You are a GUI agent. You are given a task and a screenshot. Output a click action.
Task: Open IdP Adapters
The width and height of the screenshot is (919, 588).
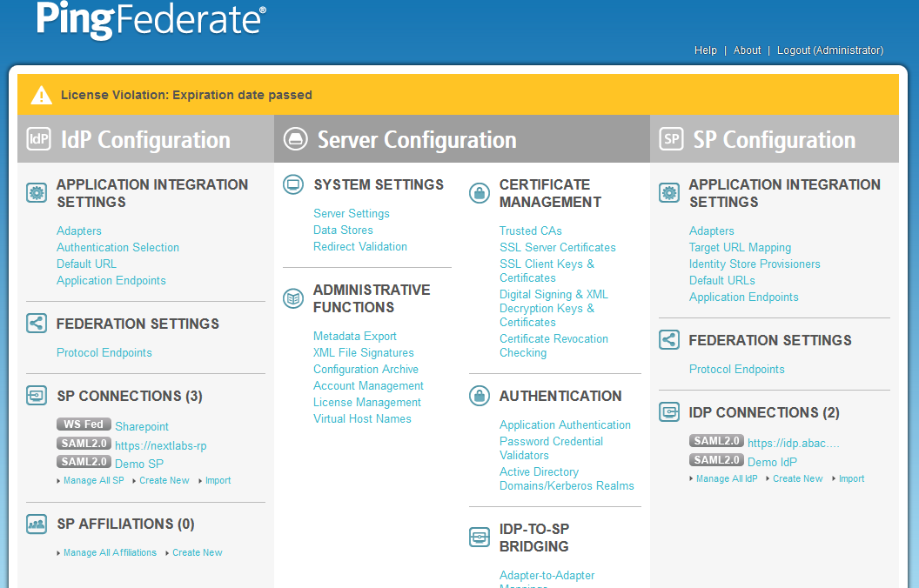coord(79,231)
